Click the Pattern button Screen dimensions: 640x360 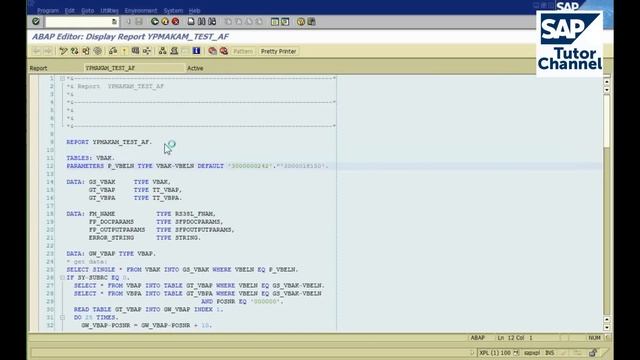(243, 51)
